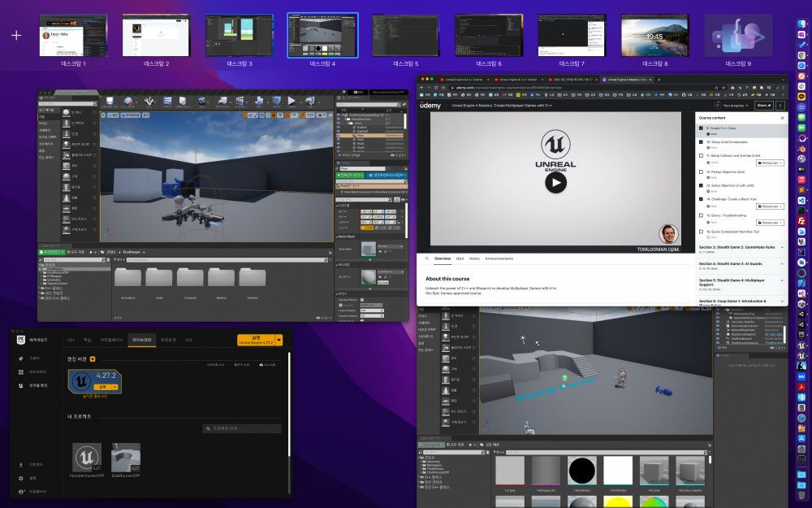Play the Unreal Engine course video

coord(555,182)
